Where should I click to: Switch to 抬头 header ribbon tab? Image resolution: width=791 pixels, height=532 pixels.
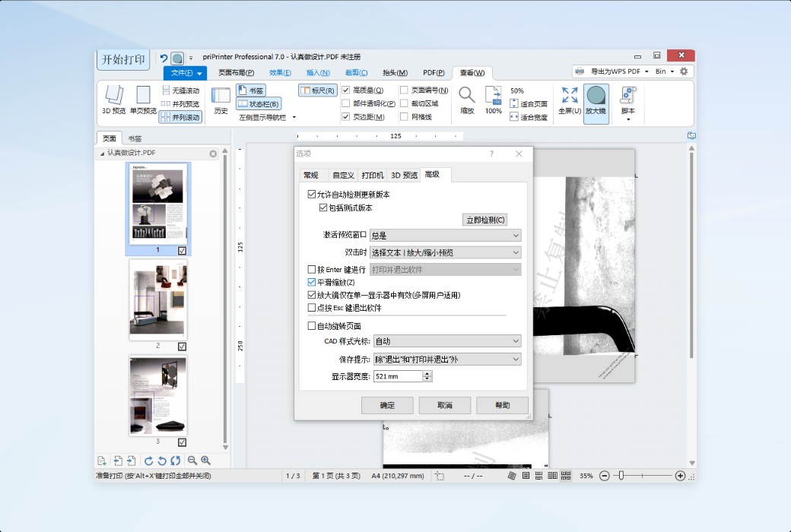pyautogui.click(x=395, y=73)
